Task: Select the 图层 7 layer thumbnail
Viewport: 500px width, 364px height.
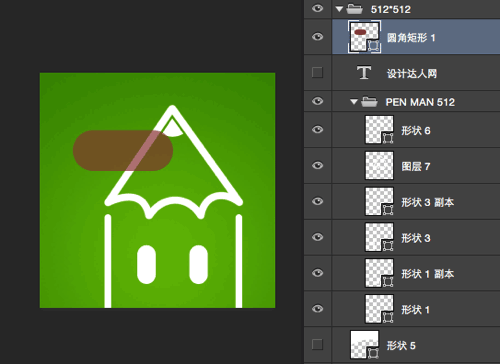Action: click(x=379, y=165)
